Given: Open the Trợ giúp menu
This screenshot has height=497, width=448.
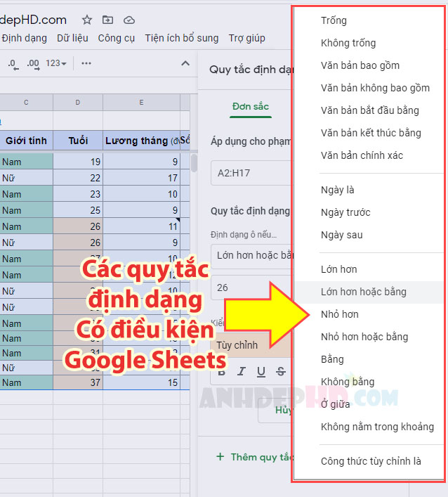Looking at the screenshot, I should coord(247,39).
